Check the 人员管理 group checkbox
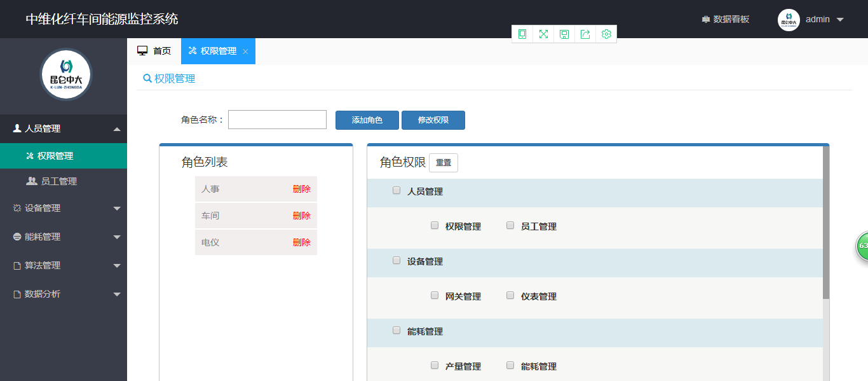Screen dimensions: 868x381 coord(397,190)
